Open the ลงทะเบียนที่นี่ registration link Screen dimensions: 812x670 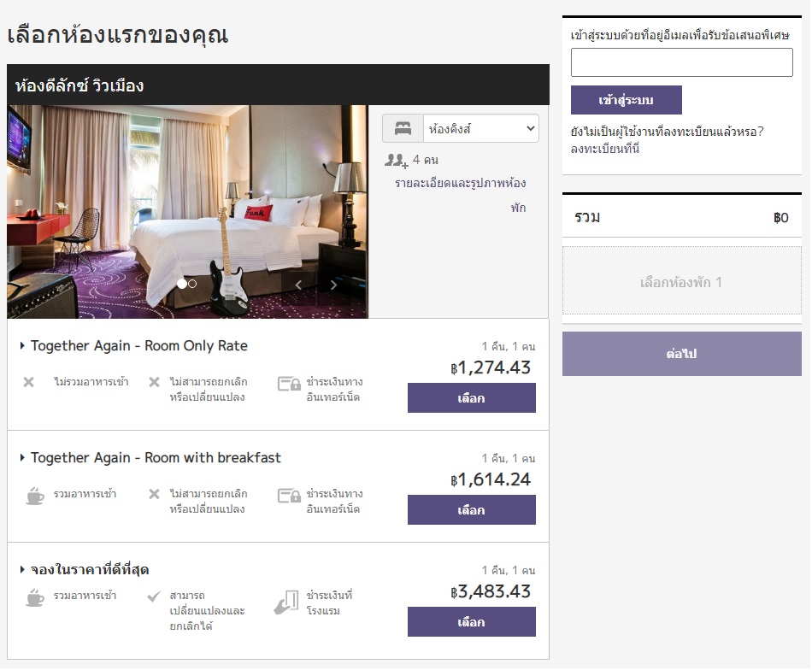tap(605, 149)
